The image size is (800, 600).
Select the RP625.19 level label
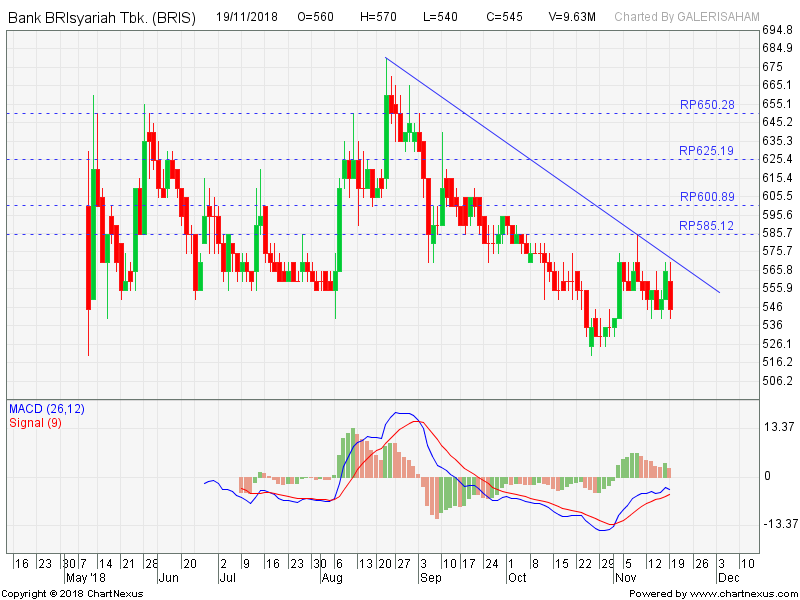(706, 151)
